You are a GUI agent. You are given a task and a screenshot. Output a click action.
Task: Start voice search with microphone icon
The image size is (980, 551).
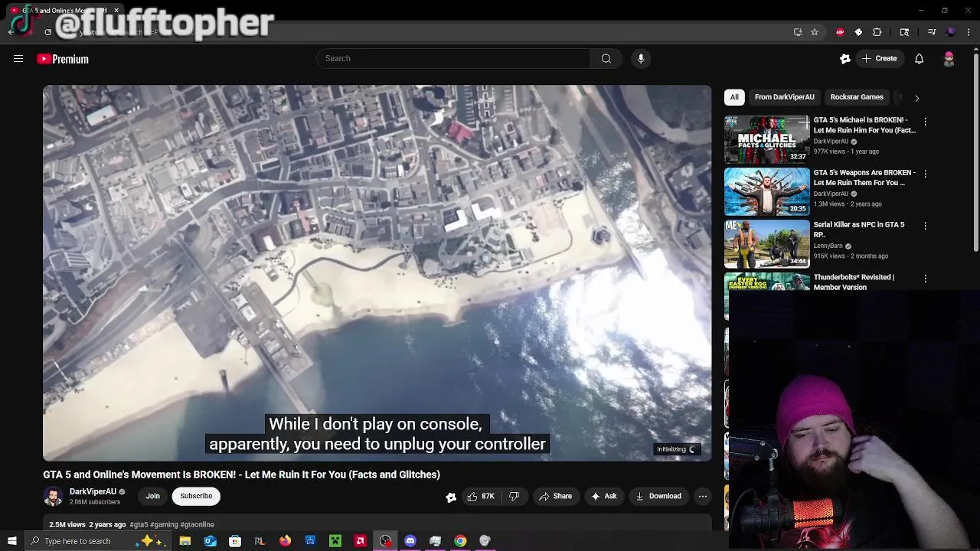(x=641, y=58)
